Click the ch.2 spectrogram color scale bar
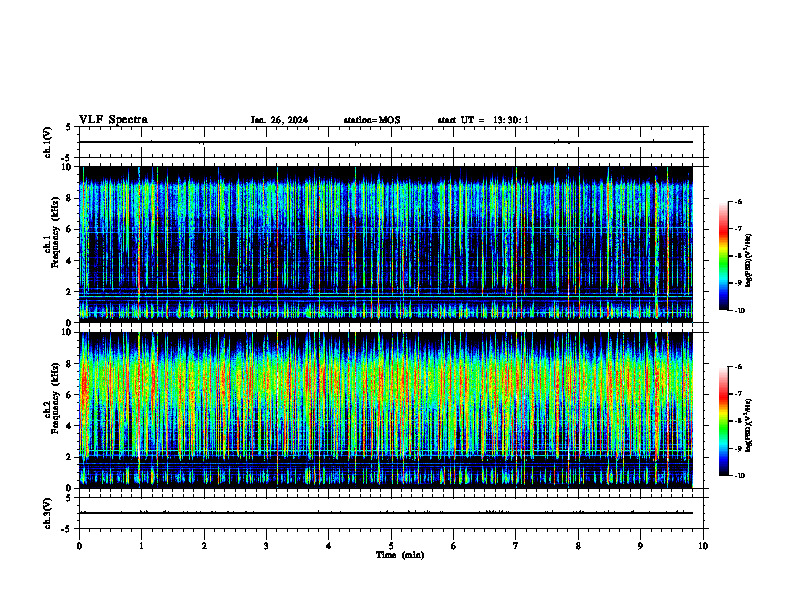The height and width of the screenshot is (612, 792). click(723, 421)
